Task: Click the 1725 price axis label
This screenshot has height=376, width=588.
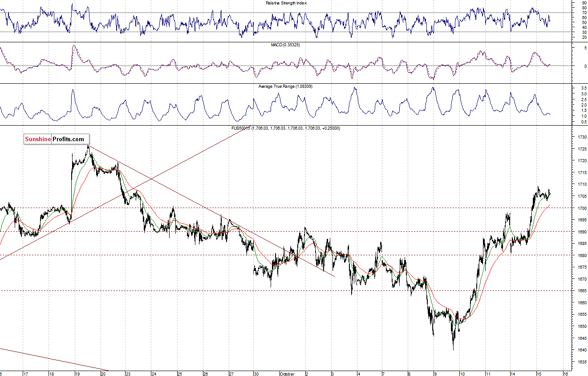Action: click(x=582, y=149)
